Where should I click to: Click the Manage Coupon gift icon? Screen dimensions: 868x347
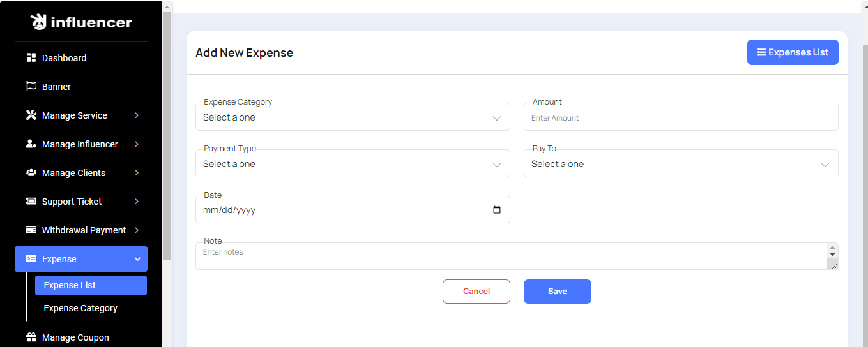31,337
